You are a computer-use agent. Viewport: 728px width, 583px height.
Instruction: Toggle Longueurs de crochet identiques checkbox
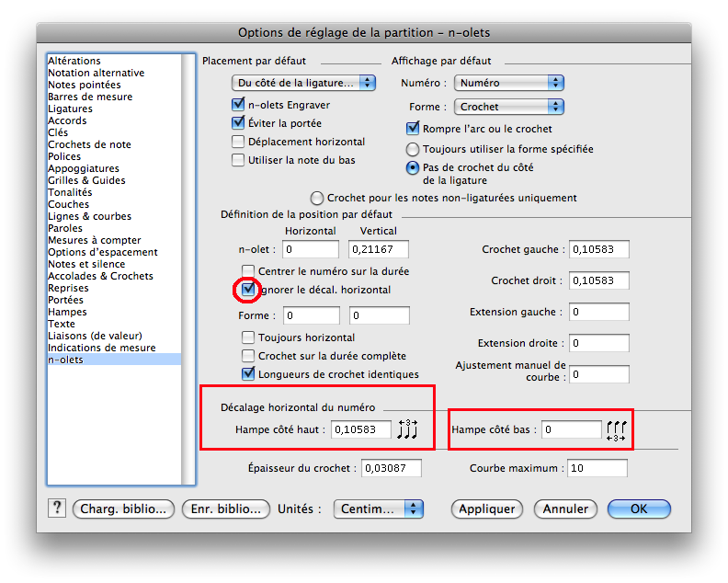[248, 374]
